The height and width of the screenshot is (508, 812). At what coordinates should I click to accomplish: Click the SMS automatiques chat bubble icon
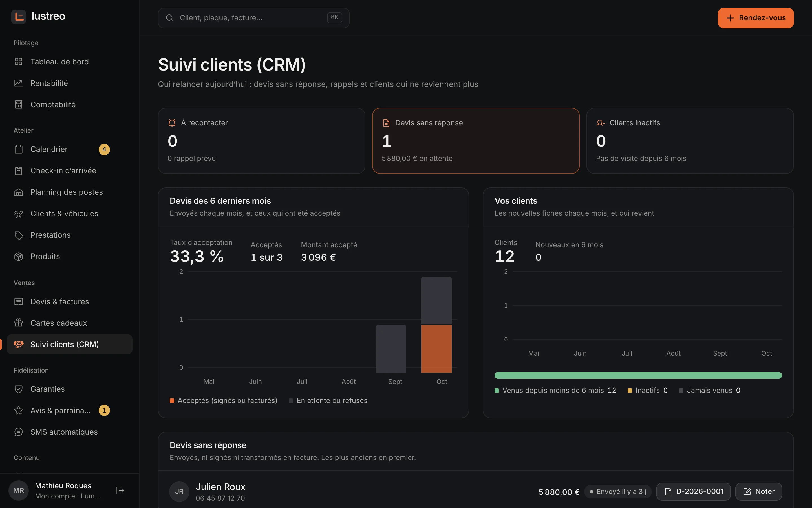pos(18,432)
